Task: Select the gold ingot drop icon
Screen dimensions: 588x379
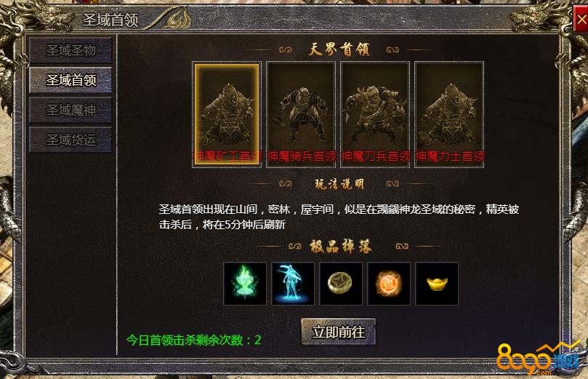Action: pos(437,284)
